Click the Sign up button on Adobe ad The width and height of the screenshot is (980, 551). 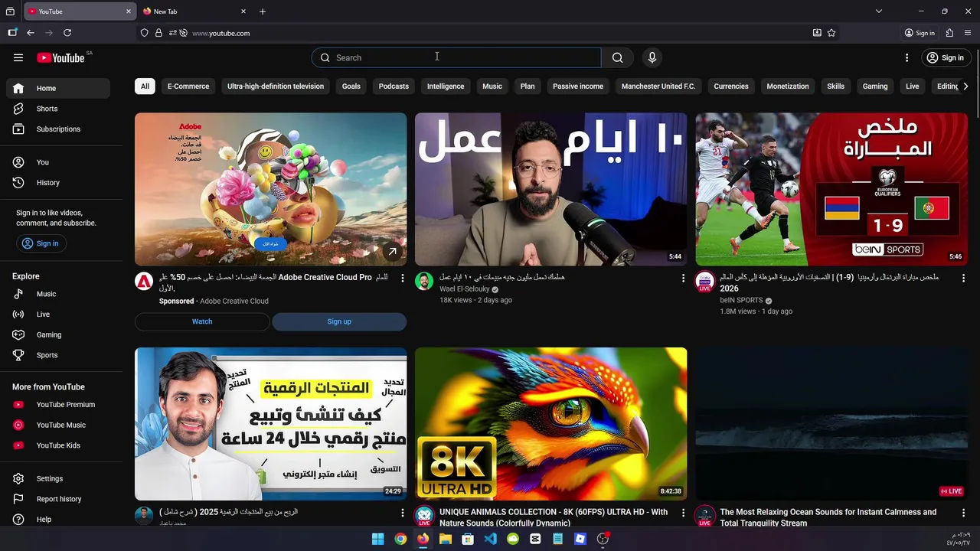(339, 321)
